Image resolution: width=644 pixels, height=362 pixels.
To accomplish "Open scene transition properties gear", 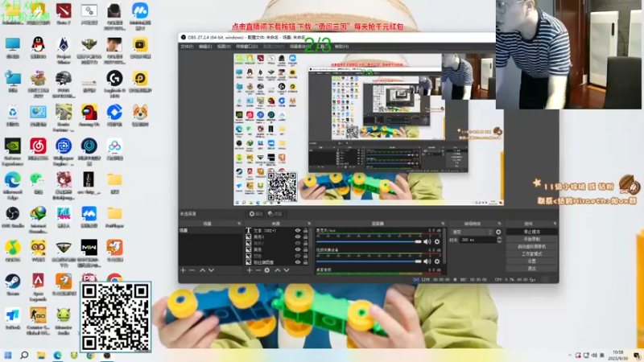I will 498,232.
